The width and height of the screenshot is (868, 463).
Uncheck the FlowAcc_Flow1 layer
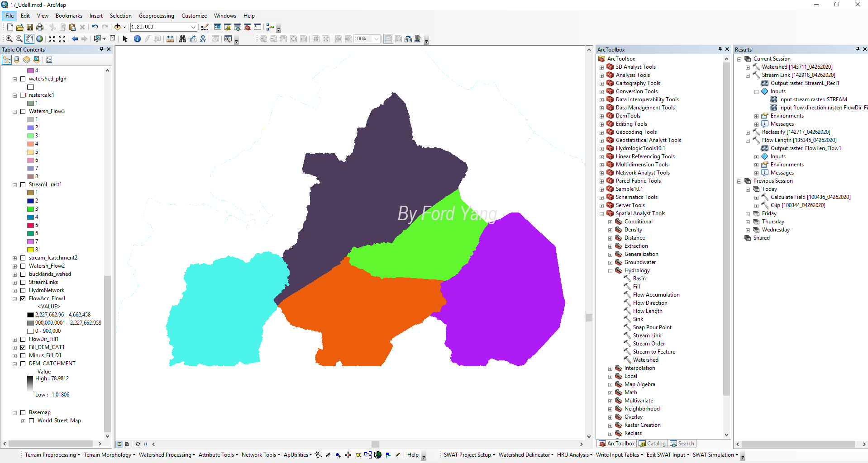(x=23, y=298)
